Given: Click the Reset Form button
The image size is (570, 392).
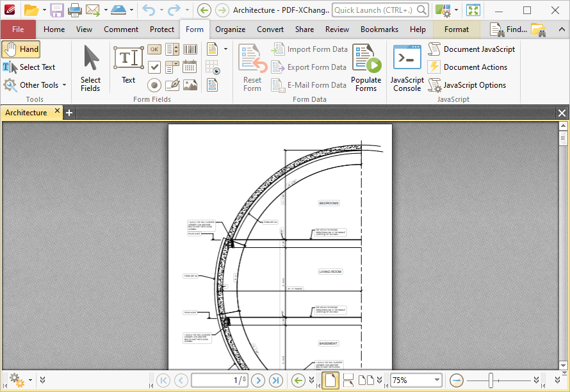Looking at the screenshot, I should point(252,68).
